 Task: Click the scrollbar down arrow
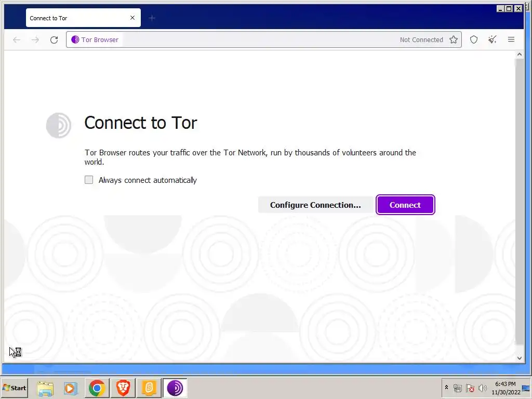point(519,358)
